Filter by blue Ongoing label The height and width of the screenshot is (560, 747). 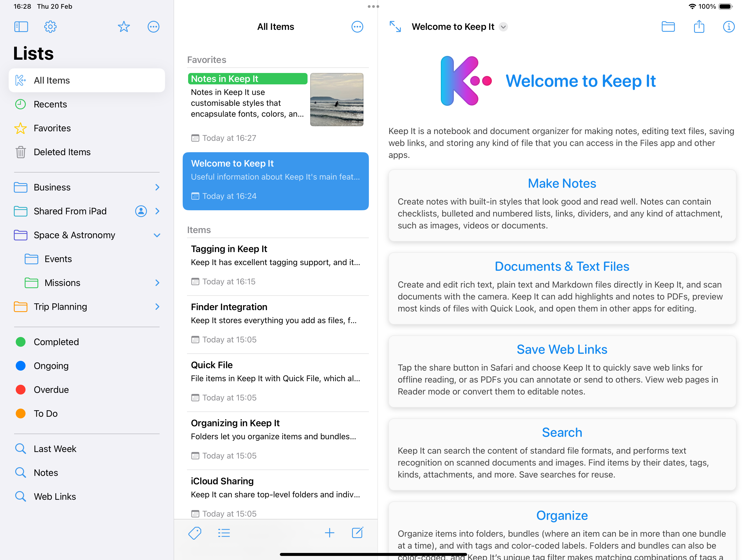pyautogui.click(x=87, y=366)
